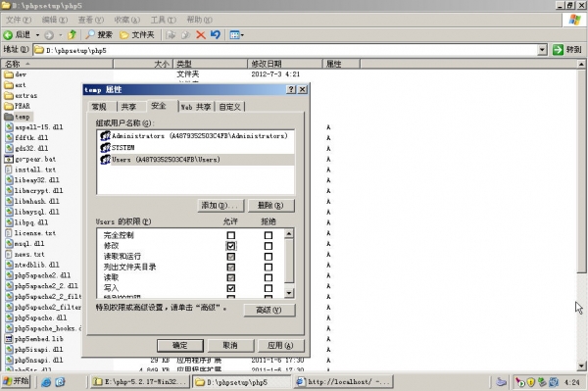Click the file list scrollbar down arrow

581,366
